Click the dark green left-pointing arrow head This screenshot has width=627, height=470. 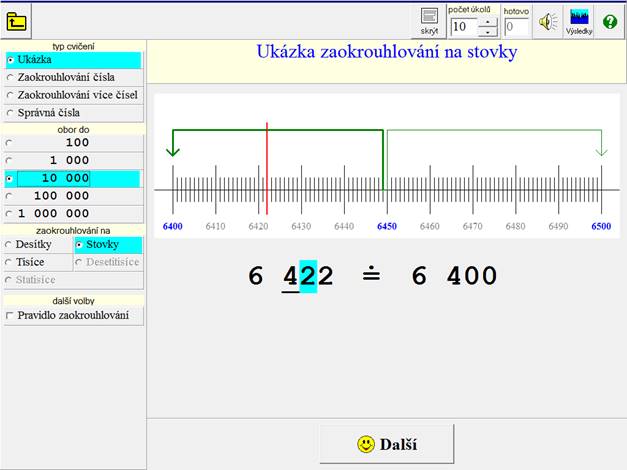tap(173, 151)
